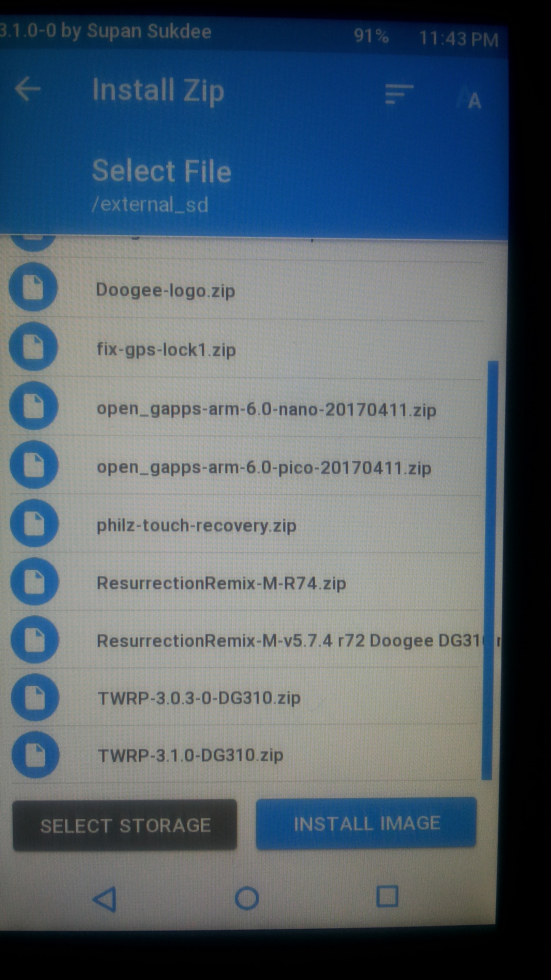Tap the file icon for Doogee-logo.zip
Viewport: 551px width, 980px height.
(x=34, y=287)
